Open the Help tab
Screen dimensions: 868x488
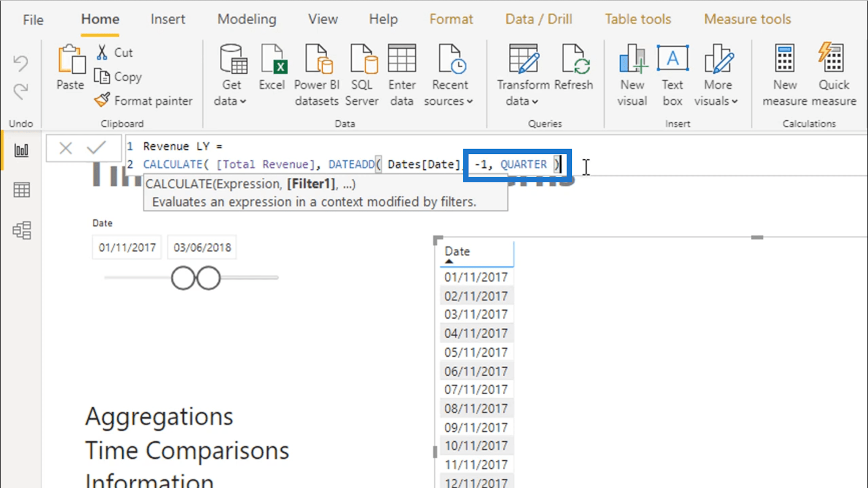tap(383, 20)
